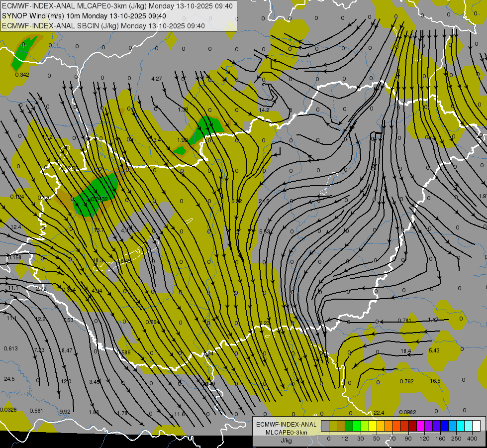Click the map value 13.7
This screenshot has height=448, width=487.
point(99,230)
